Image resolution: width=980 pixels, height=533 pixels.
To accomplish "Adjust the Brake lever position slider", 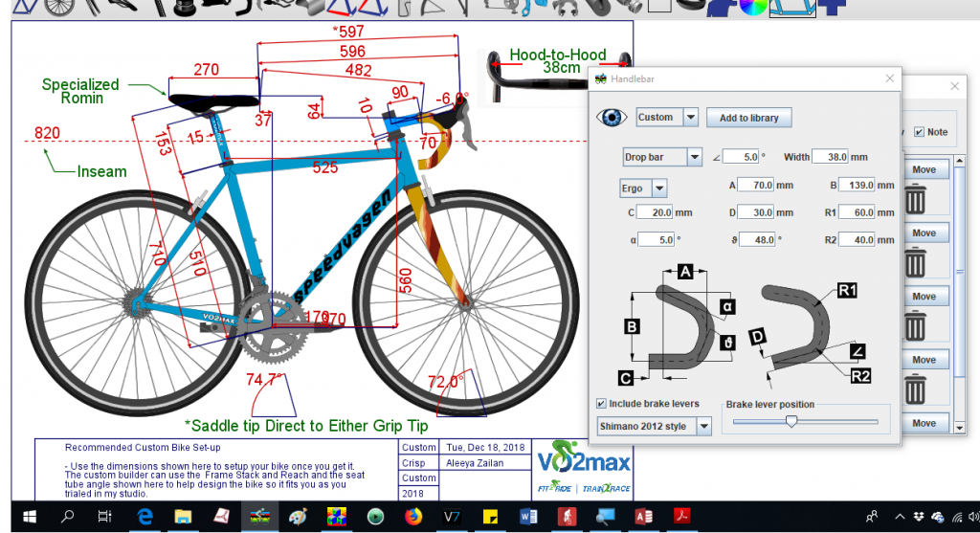I will click(791, 422).
